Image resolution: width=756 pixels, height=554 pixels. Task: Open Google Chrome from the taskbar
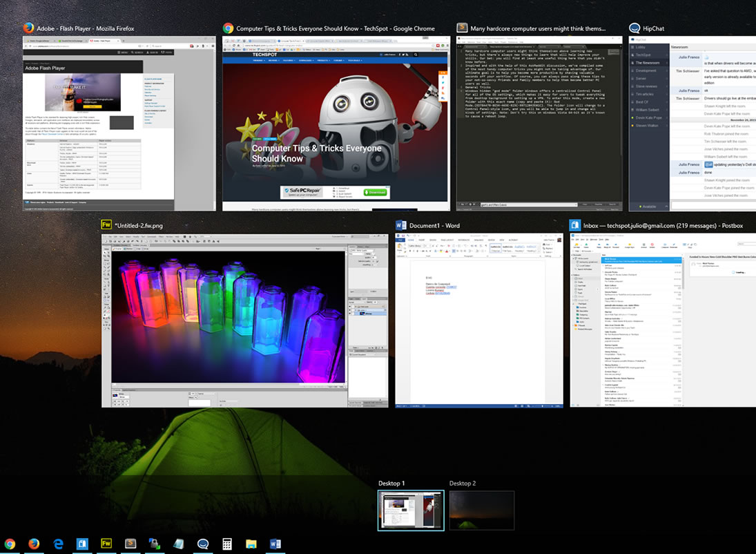pos(10,544)
